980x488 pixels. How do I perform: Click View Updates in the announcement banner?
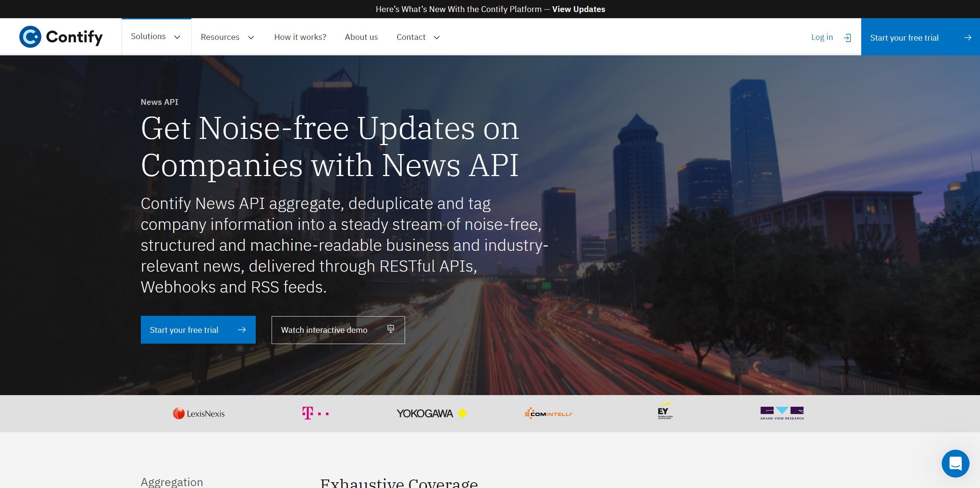pos(578,9)
